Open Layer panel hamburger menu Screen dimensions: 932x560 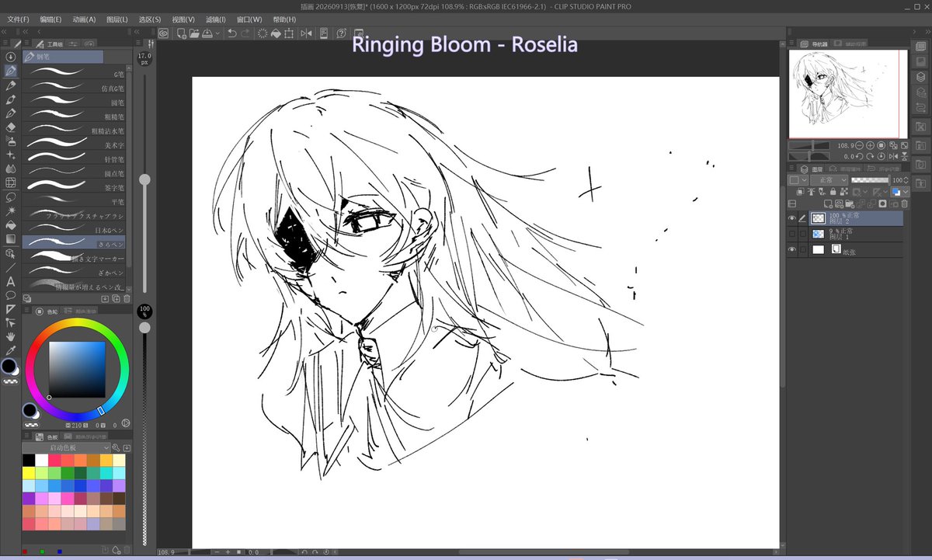click(x=791, y=168)
